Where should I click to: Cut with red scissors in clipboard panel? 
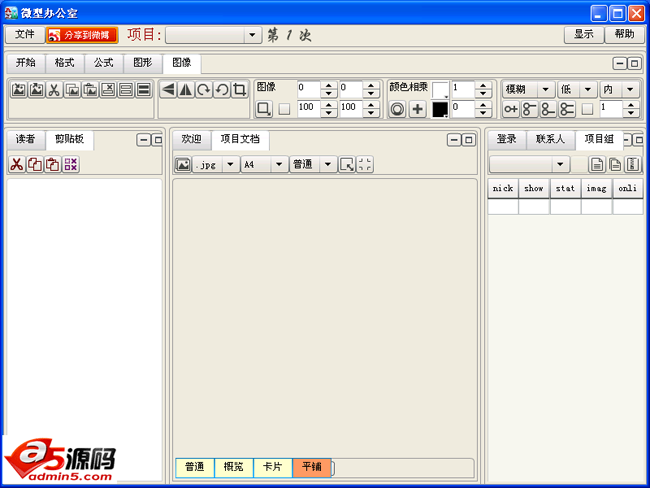pyautogui.click(x=17, y=164)
